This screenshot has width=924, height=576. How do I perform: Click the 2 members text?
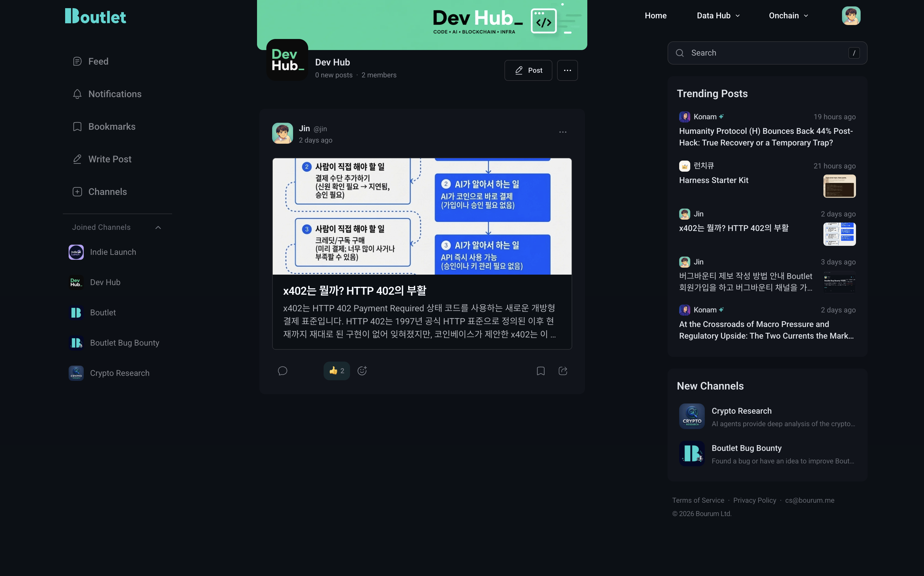coord(379,75)
